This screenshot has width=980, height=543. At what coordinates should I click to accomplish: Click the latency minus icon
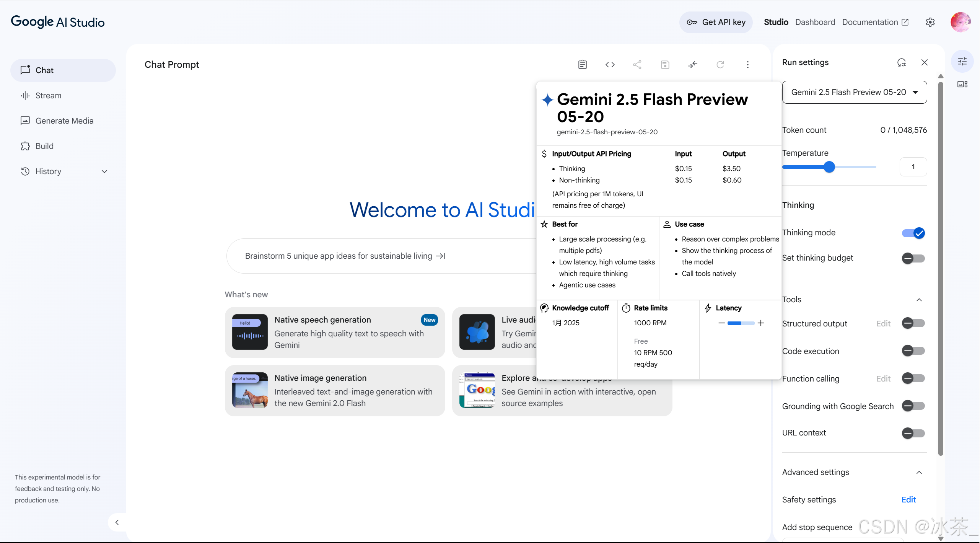point(721,323)
